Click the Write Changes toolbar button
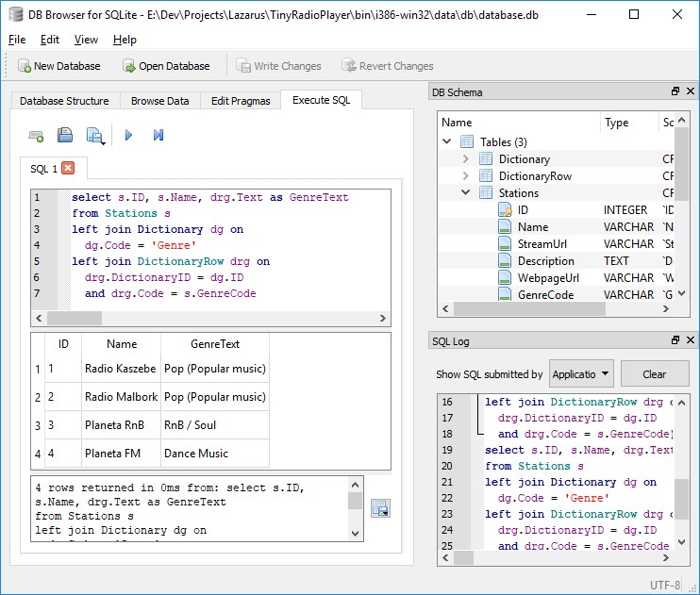The width and height of the screenshot is (700, 595). 278,66
